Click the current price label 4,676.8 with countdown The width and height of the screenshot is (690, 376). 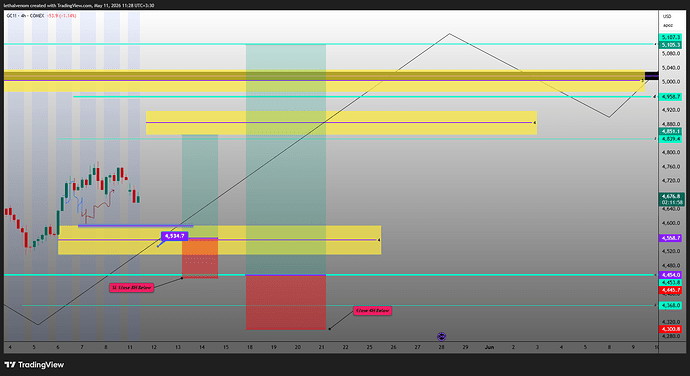[x=671, y=199]
